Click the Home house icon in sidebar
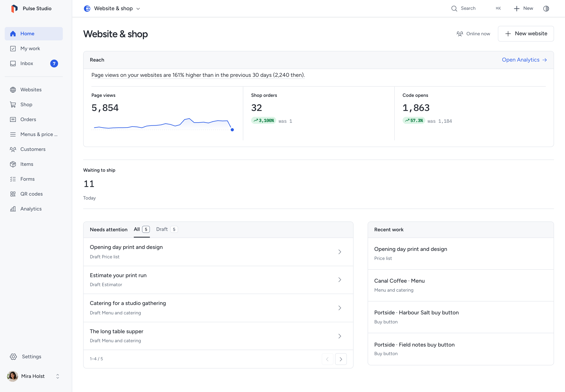This screenshot has height=392, width=565. coord(13,34)
